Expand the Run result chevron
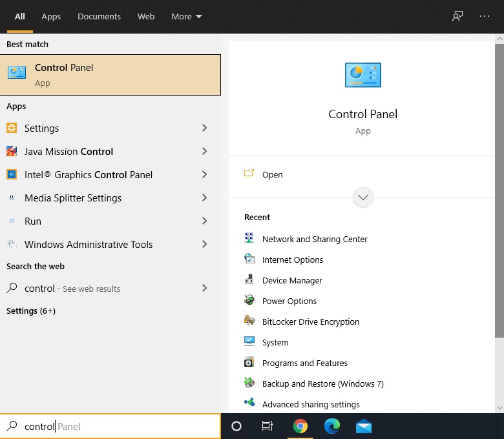504x439 pixels. pos(204,221)
